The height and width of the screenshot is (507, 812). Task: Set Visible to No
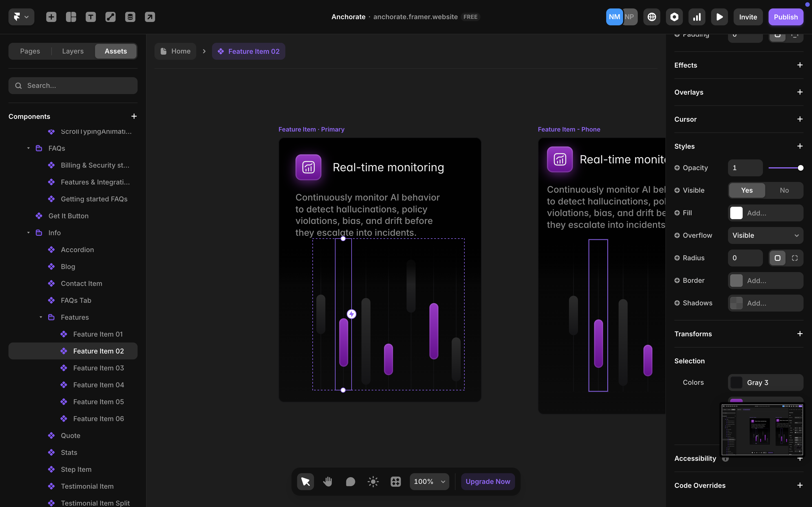click(x=784, y=190)
